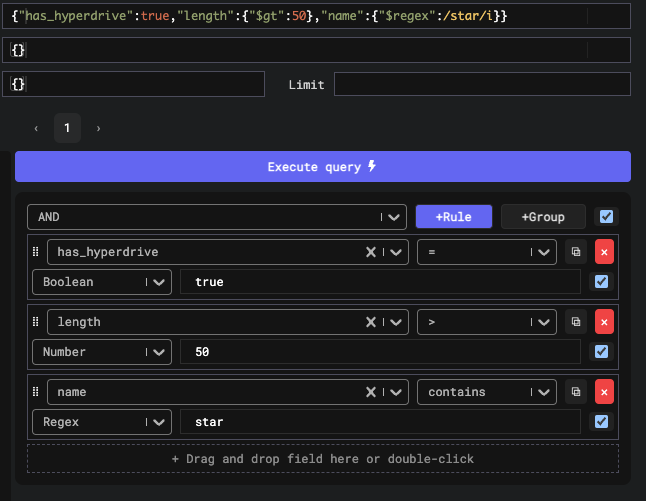Open the AND combinator dropdown
This screenshot has width=646, height=501.
(x=217, y=217)
